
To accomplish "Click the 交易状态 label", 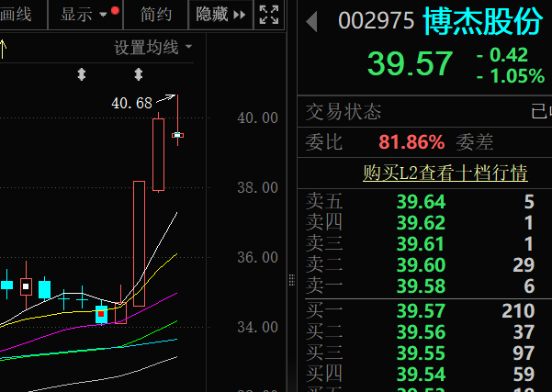I will click(344, 112).
